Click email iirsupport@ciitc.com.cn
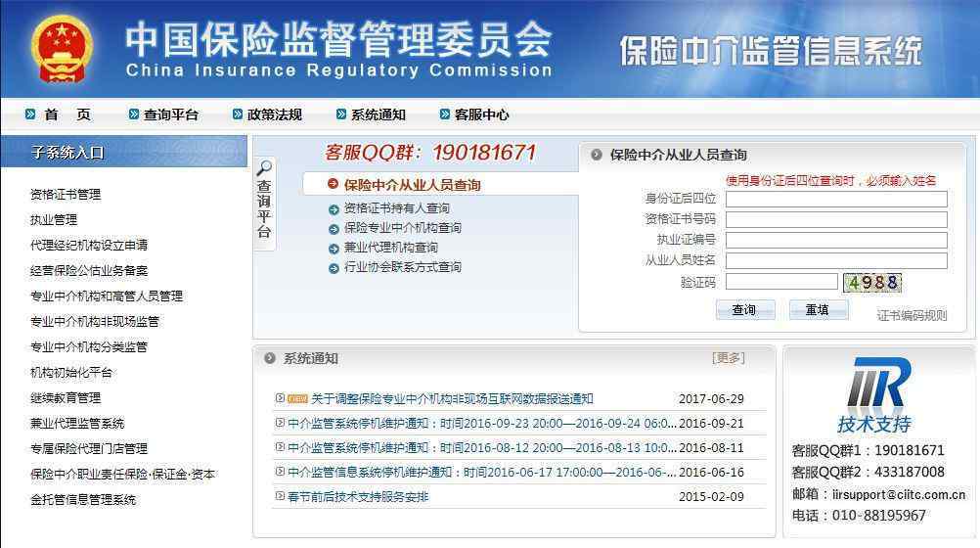The width and height of the screenshot is (980, 548). coord(899,494)
